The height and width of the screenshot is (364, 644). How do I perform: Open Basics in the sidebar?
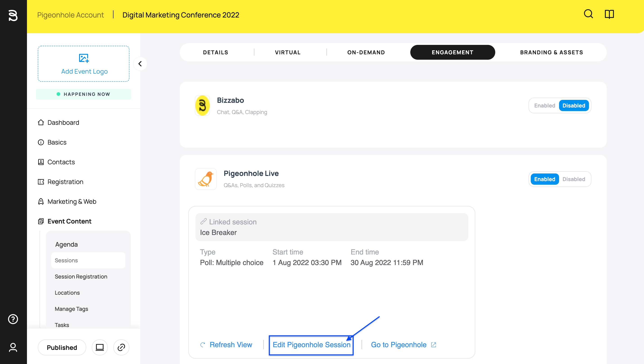point(57,142)
